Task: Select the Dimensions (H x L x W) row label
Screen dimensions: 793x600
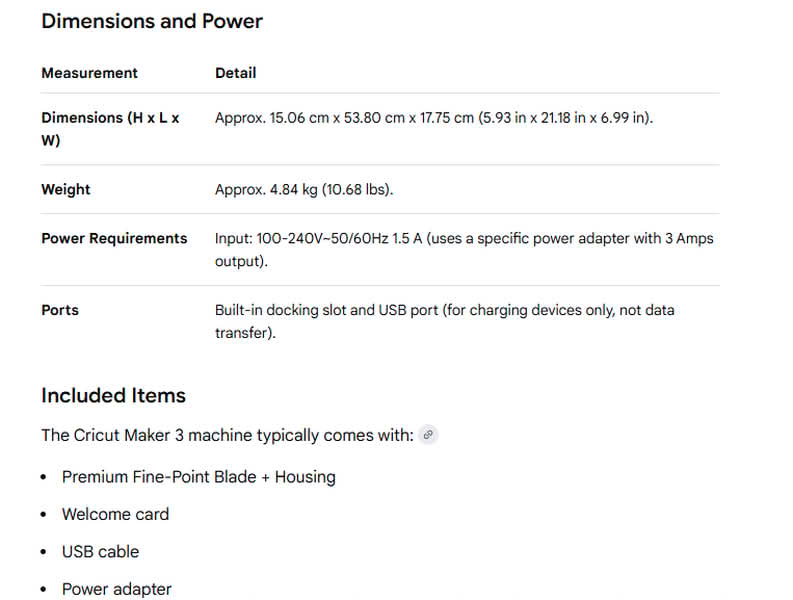Action: tap(110, 129)
